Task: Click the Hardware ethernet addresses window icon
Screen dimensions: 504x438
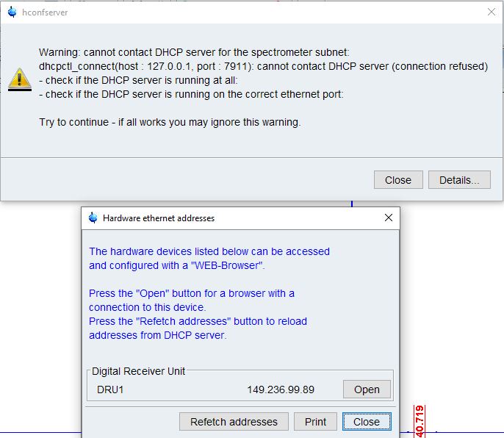Action: tap(93, 218)
